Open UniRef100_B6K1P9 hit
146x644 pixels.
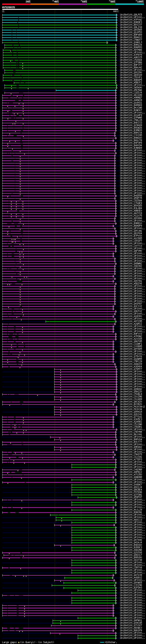pos(131,630)
